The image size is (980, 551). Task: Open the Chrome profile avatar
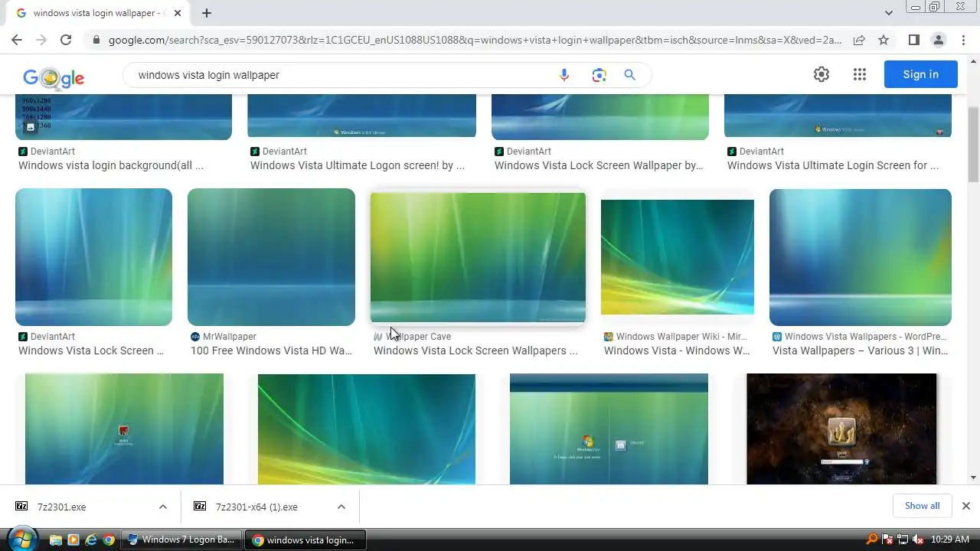pyautogui.click(x=938, y=40)
